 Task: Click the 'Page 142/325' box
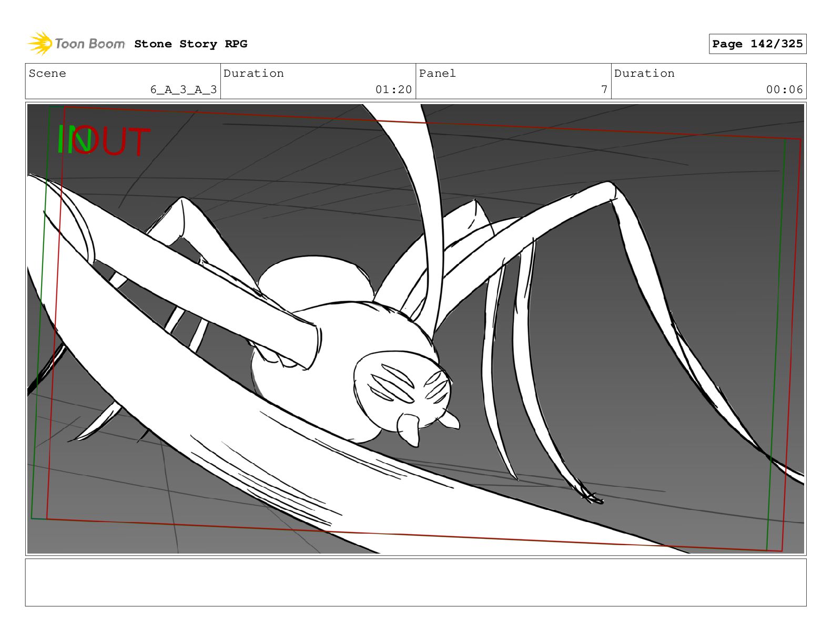757,44
